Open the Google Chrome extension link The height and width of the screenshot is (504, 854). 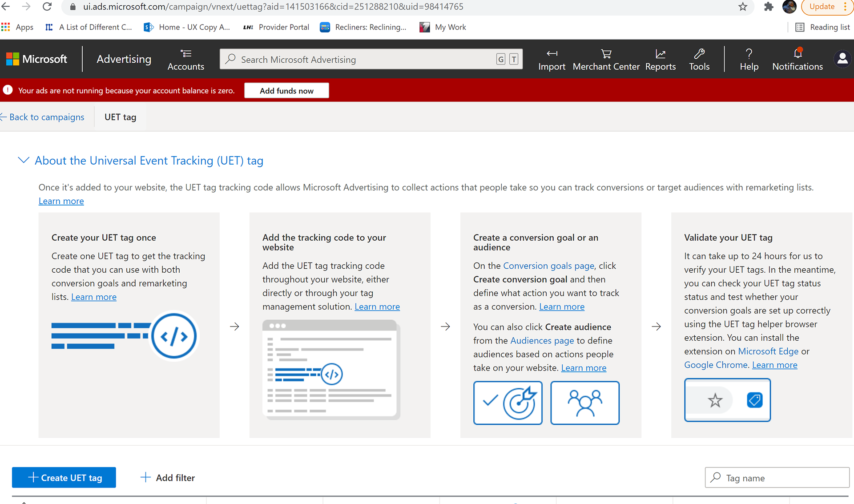[x=716, y=365]
